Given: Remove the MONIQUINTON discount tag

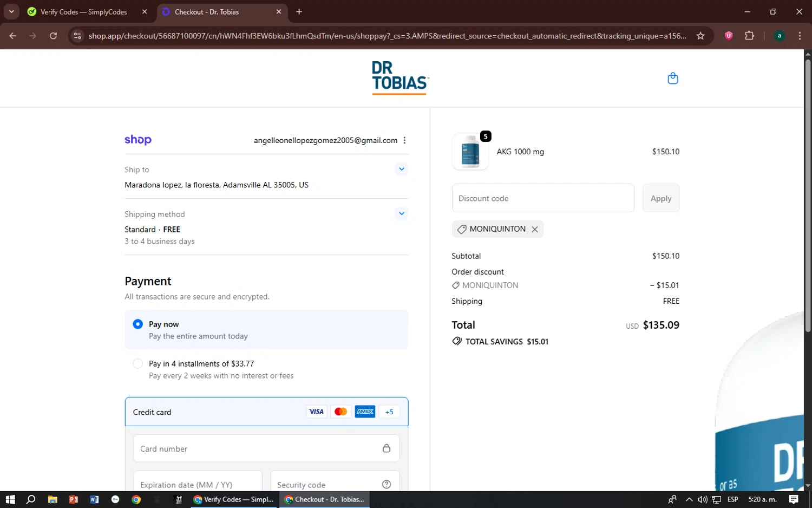Looking at the screenshot, I should pyautogui.click(x=535, y=229).
